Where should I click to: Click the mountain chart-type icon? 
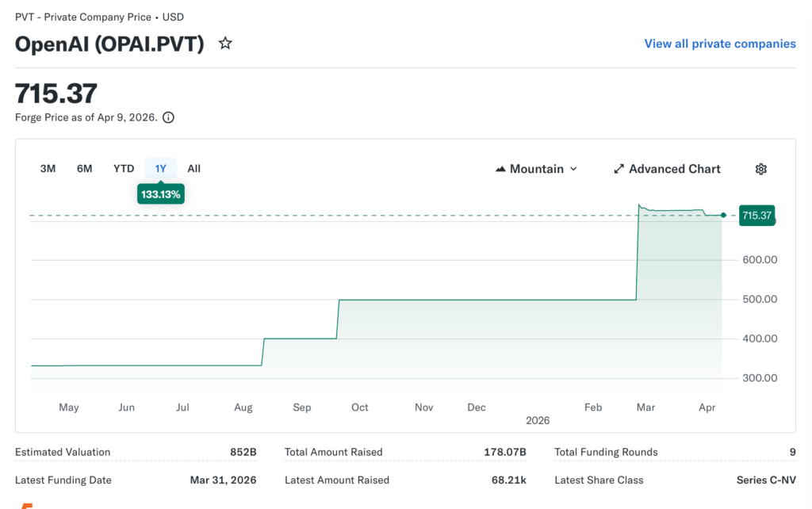(500, 169)
